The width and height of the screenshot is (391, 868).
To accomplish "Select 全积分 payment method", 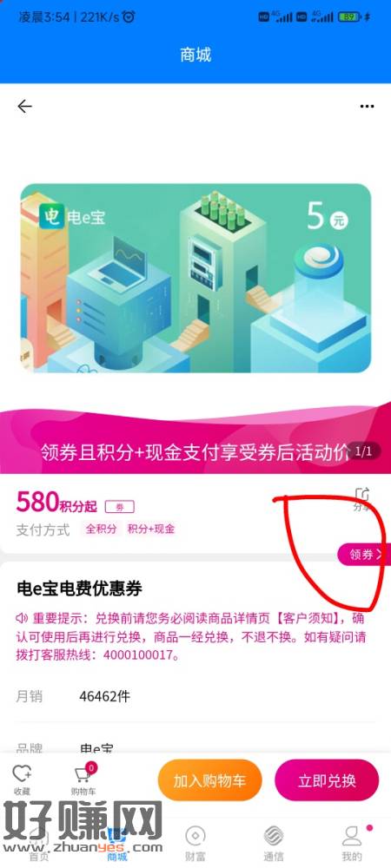I will [x=101, y=529].
